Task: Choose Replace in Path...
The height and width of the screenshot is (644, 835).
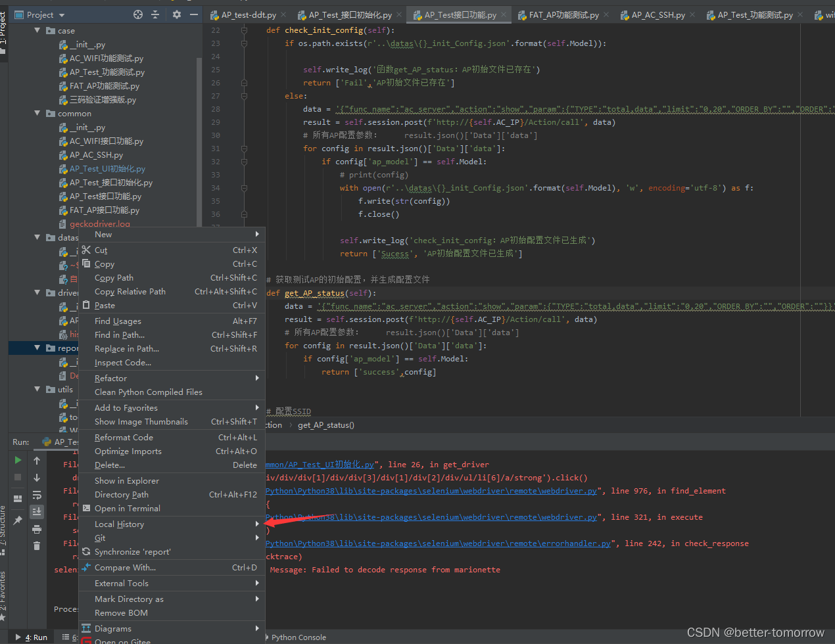Action: coord(172,348)
